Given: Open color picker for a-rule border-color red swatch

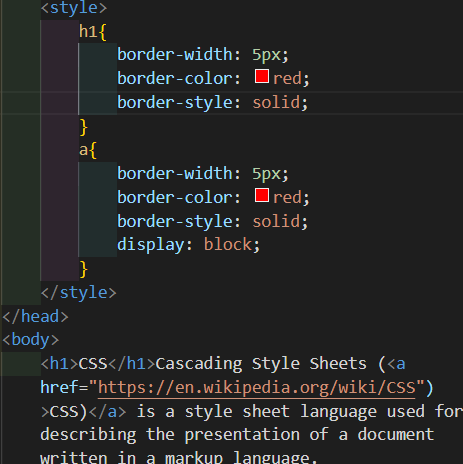Looking at the screenshot, I should [x=262, y=195].
